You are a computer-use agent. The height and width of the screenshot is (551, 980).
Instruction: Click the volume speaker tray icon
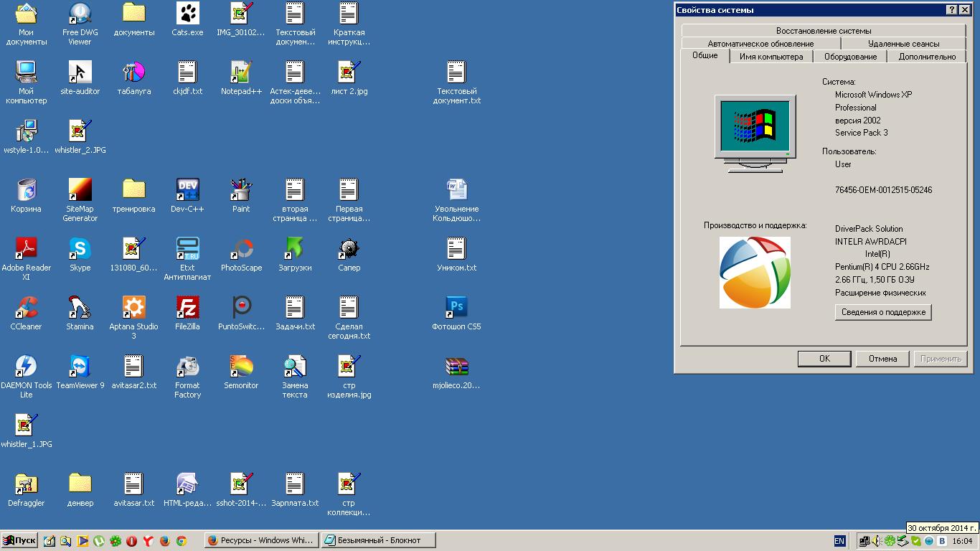coord(877,541)
